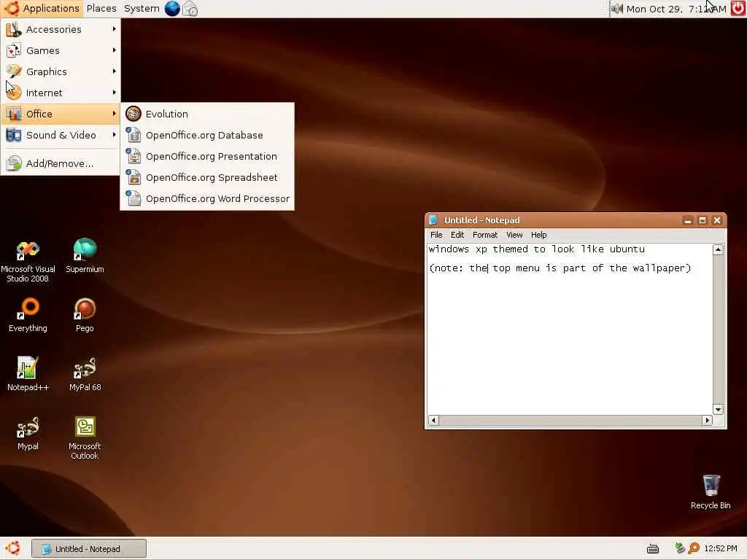Click the mail envelope icon in top panel
Viewport: 747px width, 560px height.
[x=190, y=9]
